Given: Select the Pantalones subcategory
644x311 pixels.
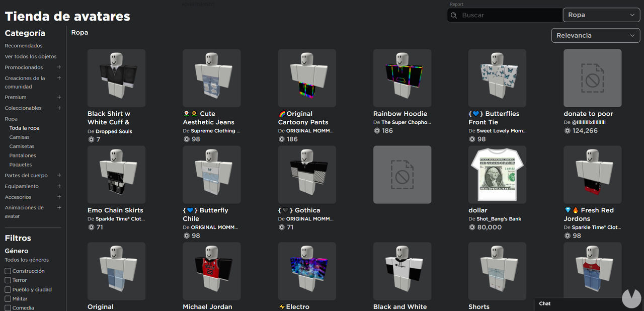Looking at the screenshot, I should (x=23, y=155).
